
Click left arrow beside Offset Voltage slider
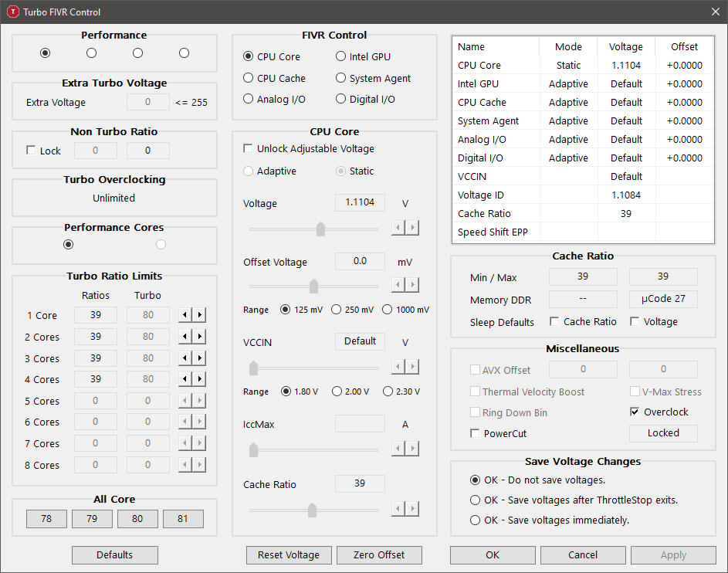pyautogui.click(x=398, y=285)
